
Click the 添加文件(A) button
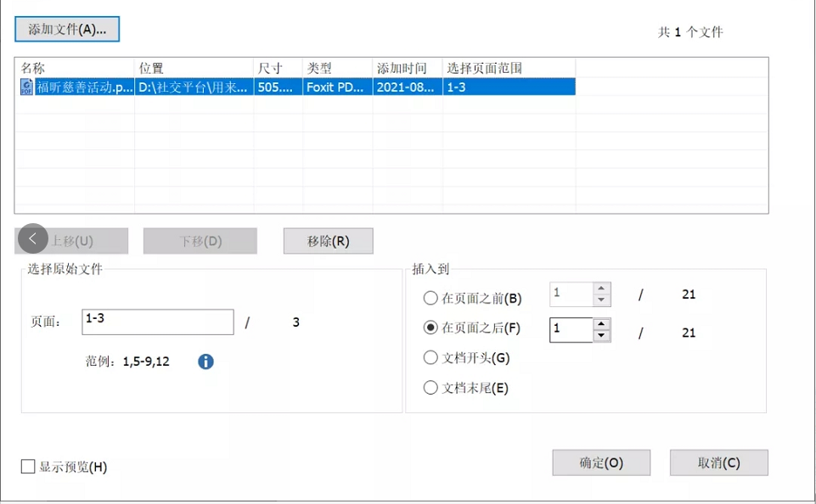[x=67, y=28]
